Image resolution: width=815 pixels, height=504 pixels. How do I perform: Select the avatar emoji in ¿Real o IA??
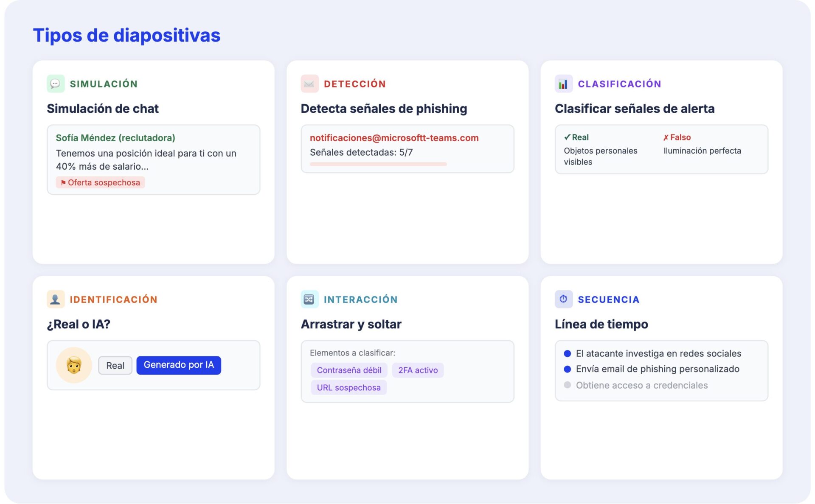(73, 365)
